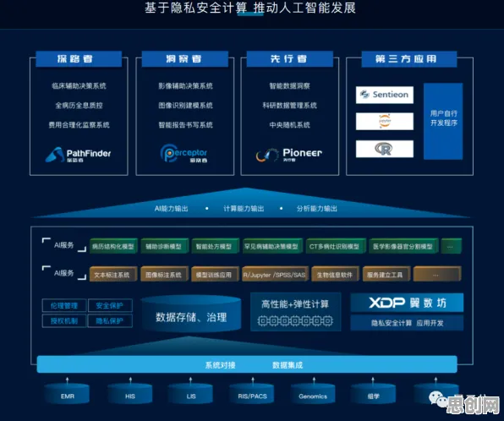Screen dimensions: 504x421
Task: Select the 智能处方模型 green box
Action: tap(216, 247)
